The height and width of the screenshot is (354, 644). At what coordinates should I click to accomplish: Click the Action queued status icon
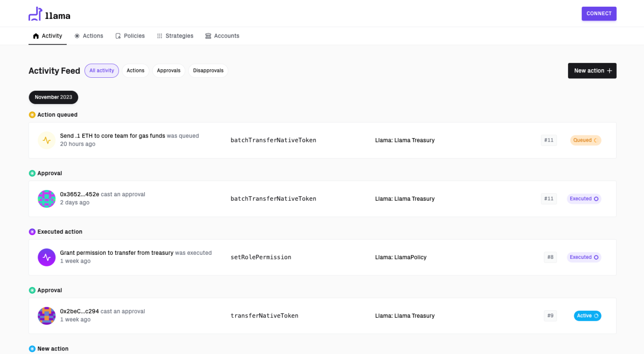(x=32, y=115)
